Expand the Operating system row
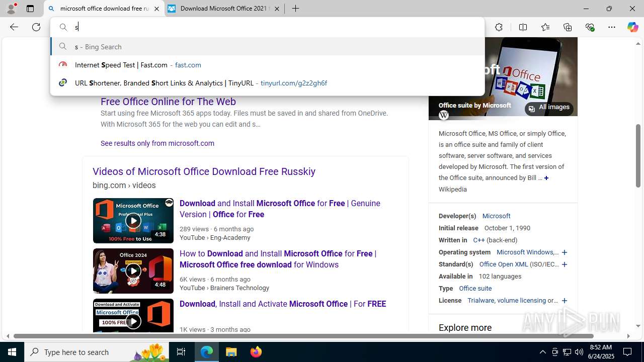644x362 pixels. [565, 252]
